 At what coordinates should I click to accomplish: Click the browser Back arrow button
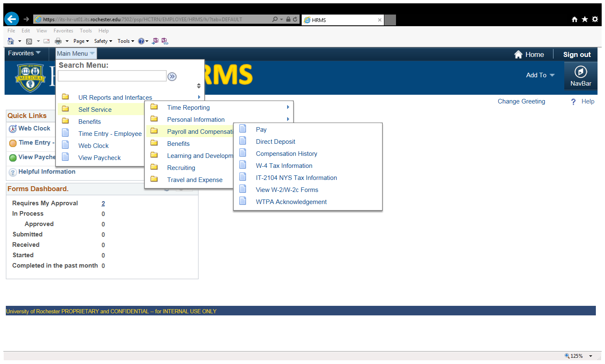12,19
